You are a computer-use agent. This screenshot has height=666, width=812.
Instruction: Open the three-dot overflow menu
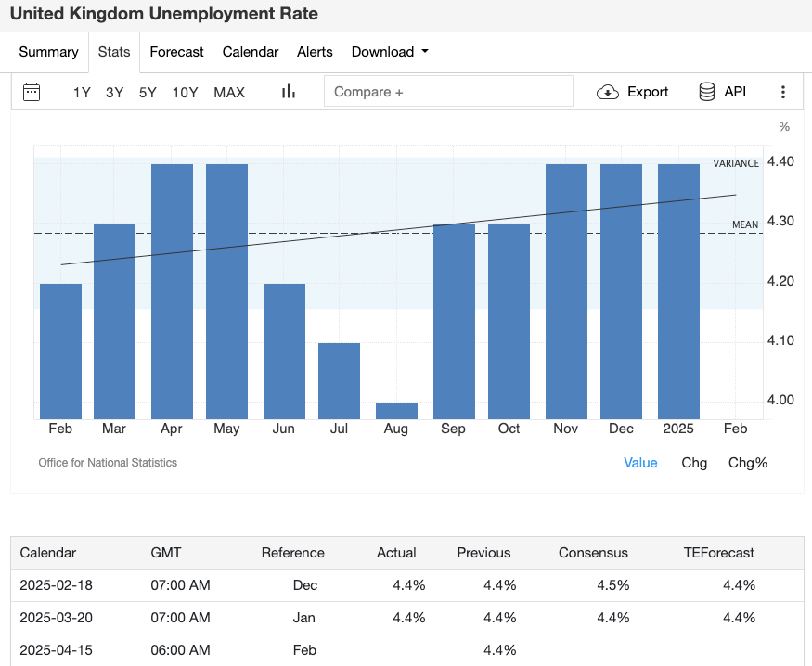pyautogui.click(x=783, y=92)
